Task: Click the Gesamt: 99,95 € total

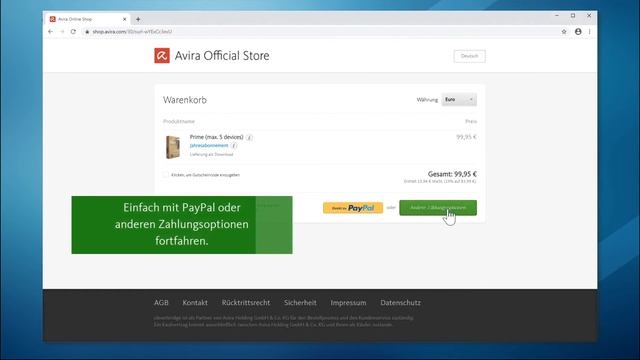Action: click(452, 174)
